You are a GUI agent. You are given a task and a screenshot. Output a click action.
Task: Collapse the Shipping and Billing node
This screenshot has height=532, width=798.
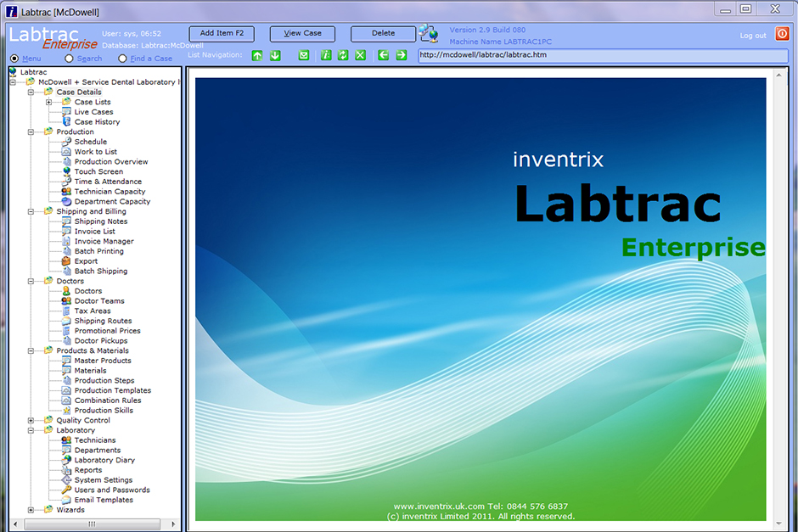click(31, 211)
